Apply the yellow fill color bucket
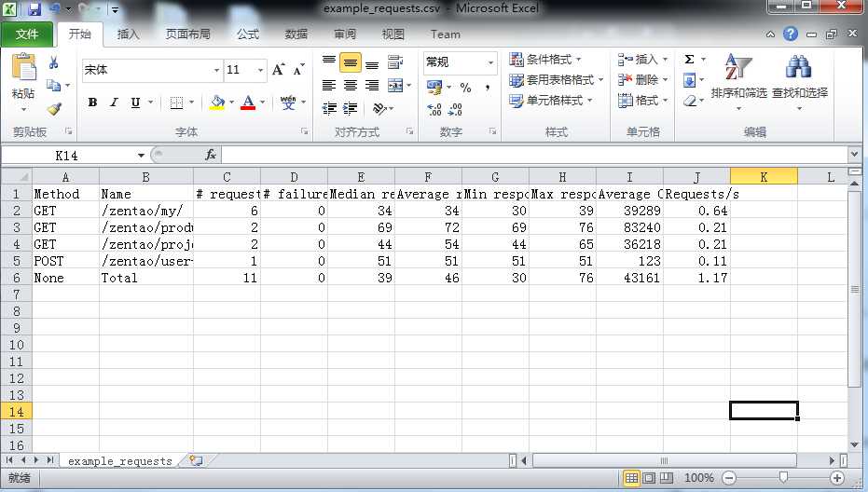Viewport: 868px width, 492px height. (x=217, y=102)
